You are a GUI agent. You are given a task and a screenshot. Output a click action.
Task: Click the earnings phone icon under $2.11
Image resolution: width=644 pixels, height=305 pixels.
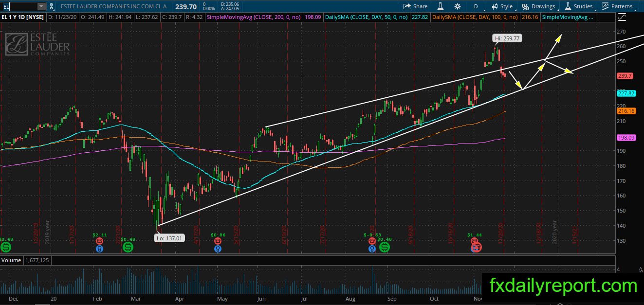[x=100, y=240]
